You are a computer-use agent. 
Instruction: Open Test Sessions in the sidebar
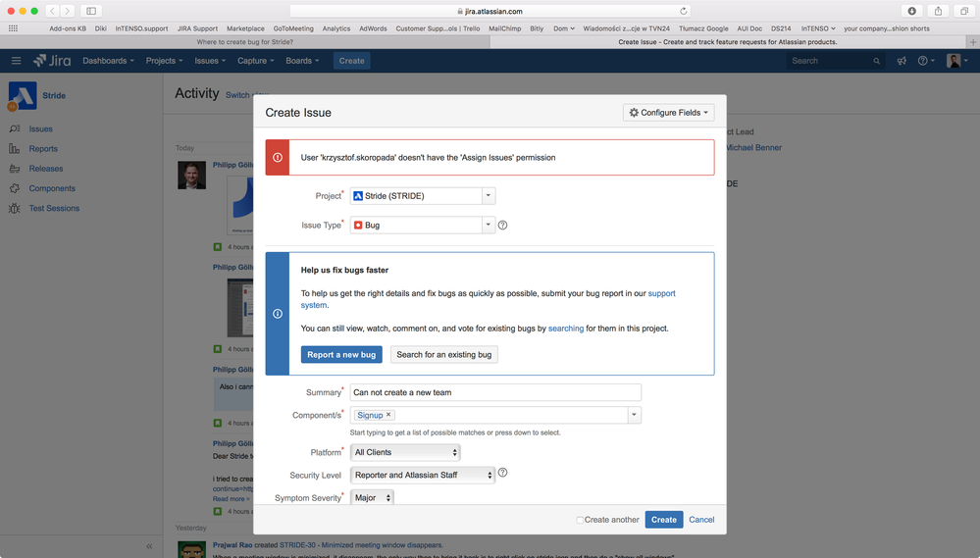point(54,208)
